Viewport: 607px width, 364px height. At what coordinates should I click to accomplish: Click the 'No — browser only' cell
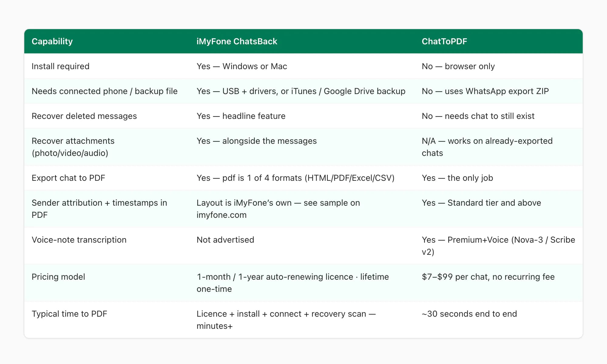458,66
